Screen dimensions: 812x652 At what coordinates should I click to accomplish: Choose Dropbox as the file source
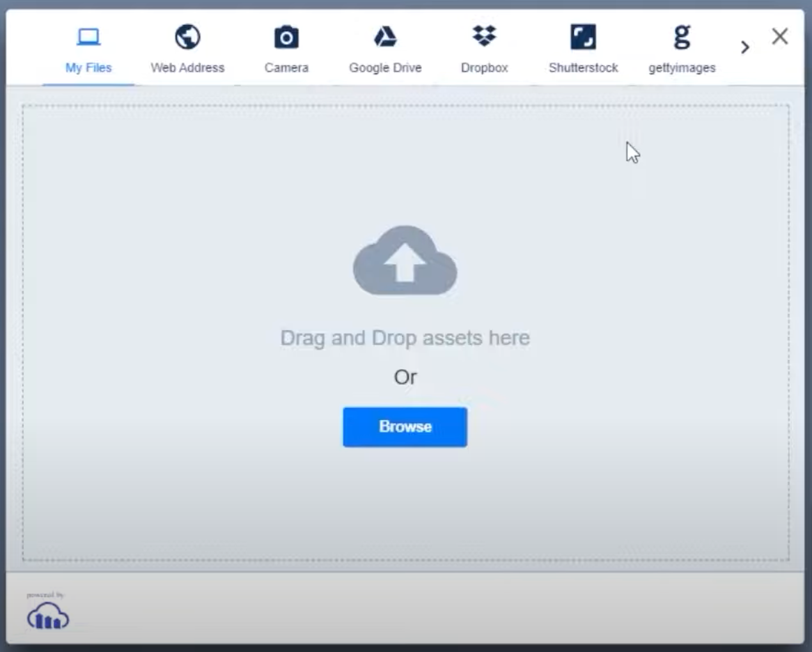click(x=484, y=36)
